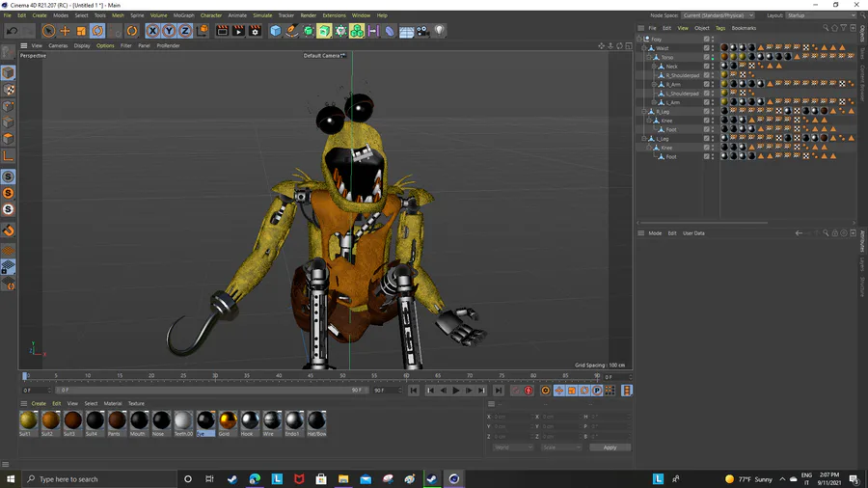The image size is (868, 488).
Task: Click the Render View clapperboard icon
Action: point(222,31)
